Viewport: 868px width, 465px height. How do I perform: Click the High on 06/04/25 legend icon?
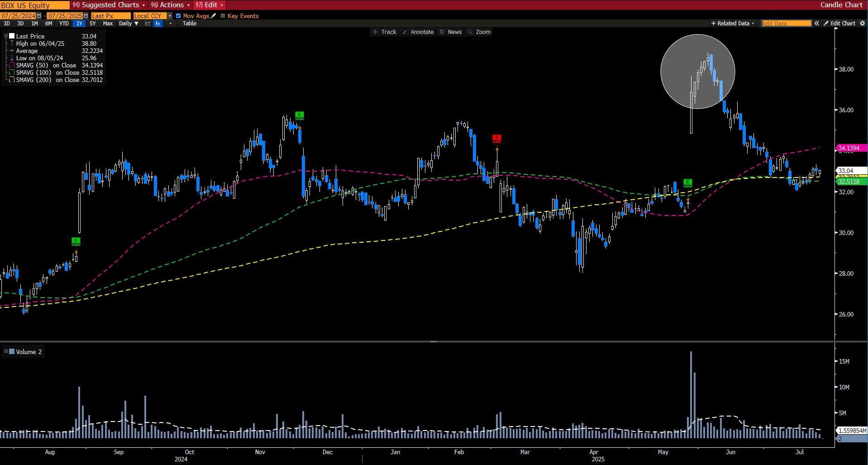pyautogui.click(x=12, y=43)
